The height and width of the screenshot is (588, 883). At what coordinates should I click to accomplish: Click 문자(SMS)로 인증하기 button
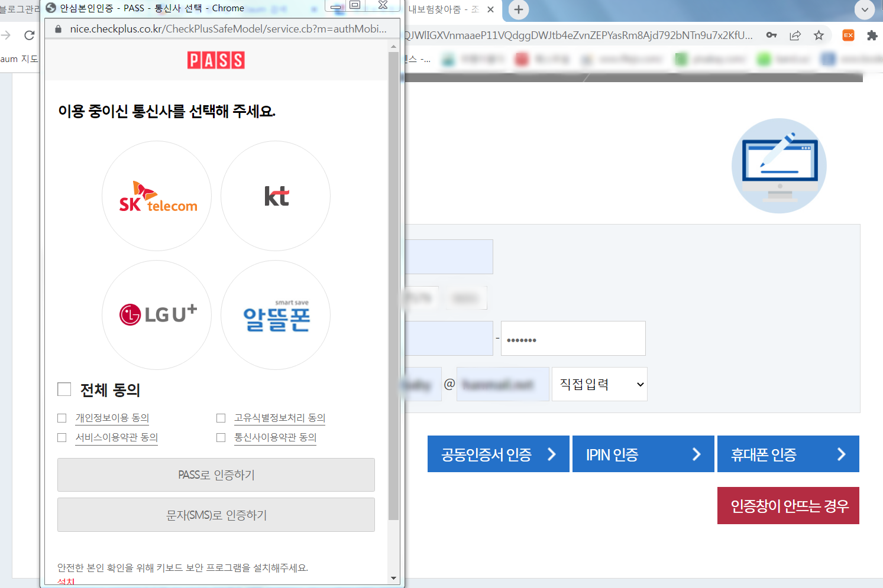[216, 515]
